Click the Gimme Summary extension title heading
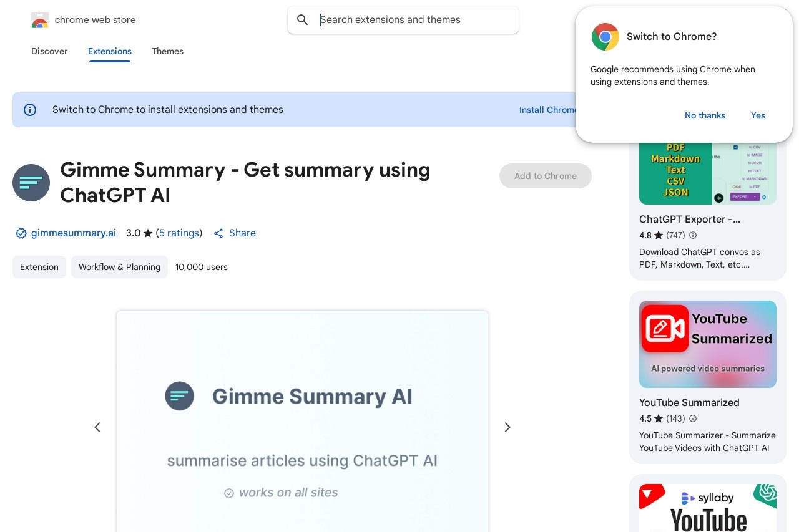Image resolution: width=799 pixels, height=532 pixels. (245, 183)
